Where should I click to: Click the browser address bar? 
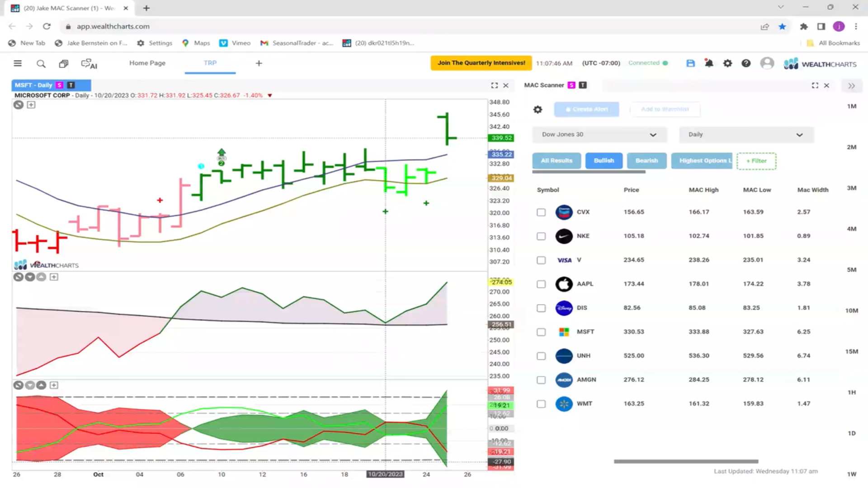[x=407, y=27]
